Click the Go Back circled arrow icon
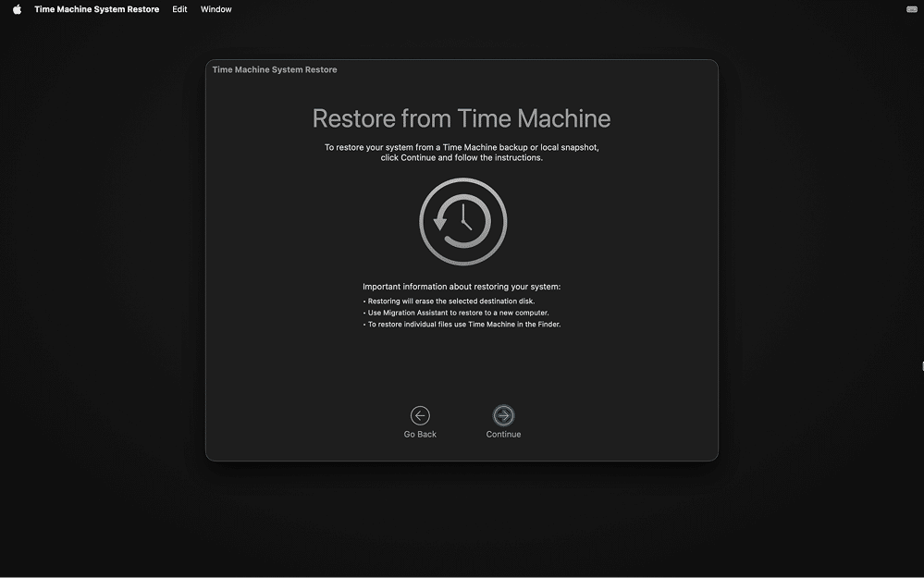924x578 pixels. click(420, 415)
